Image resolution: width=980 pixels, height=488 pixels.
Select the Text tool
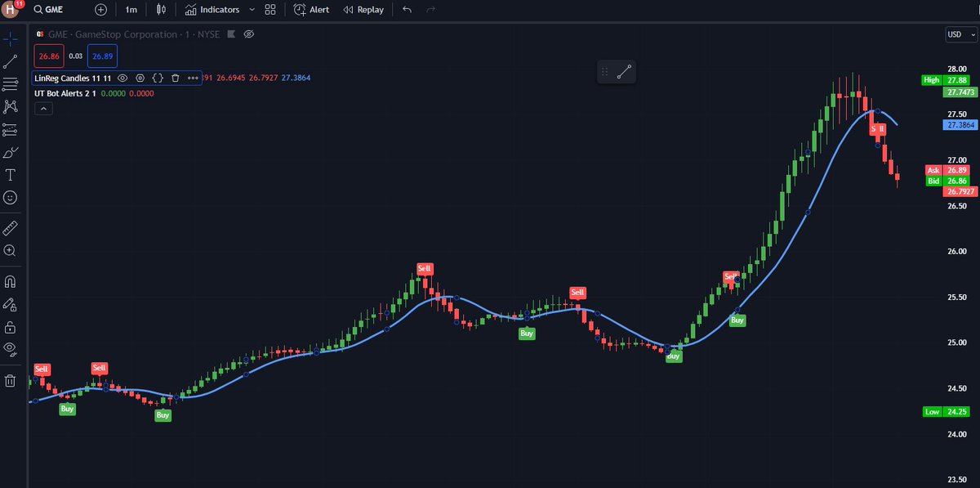click(x=11, y=175)
